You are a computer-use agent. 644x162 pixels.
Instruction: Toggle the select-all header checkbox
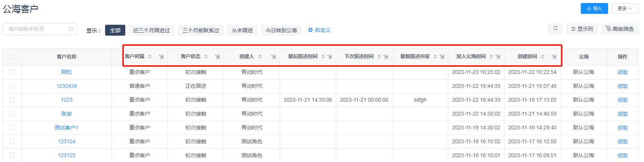pyautogui.click(x=12, y=57)
